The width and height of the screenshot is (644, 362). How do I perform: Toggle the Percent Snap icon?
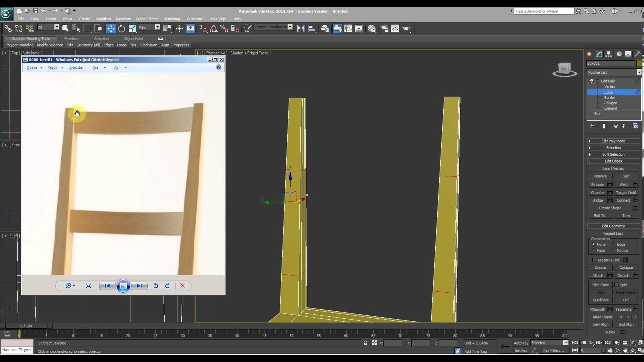[224, 28]
